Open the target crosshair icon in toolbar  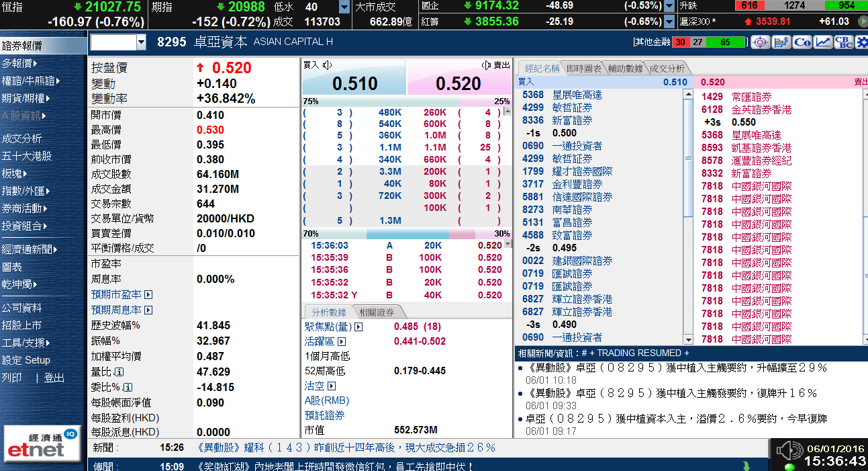(x=761, y=42)
